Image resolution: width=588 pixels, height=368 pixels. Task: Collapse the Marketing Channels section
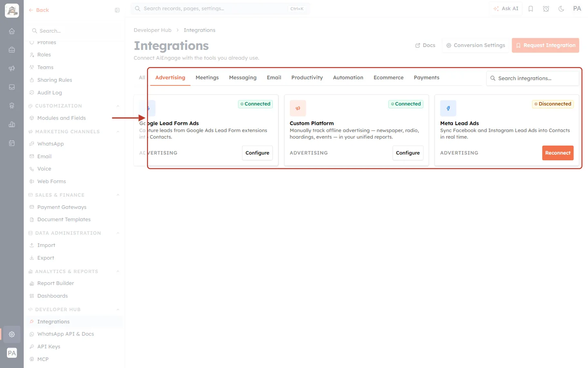(118, 132)
